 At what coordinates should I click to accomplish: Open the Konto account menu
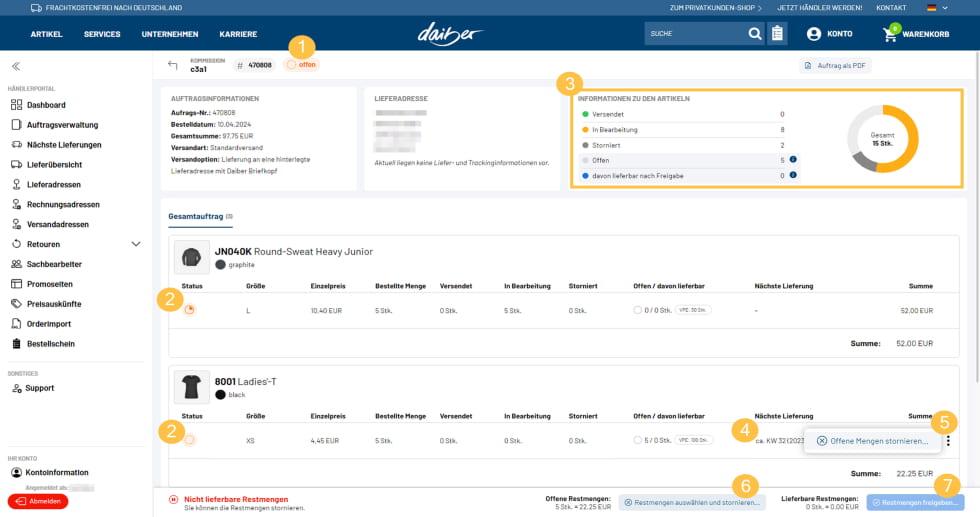coord(829,34)
